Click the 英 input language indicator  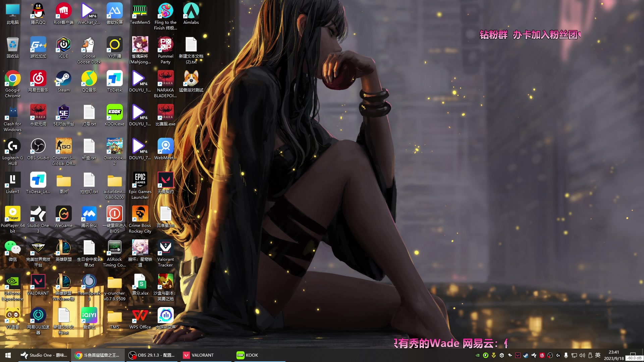(x=598, y=355)
